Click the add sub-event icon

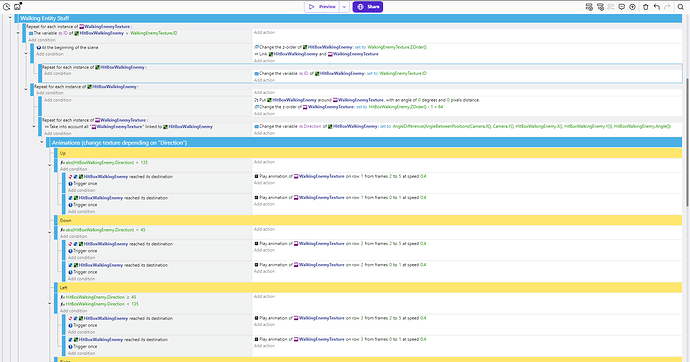tap(600, 7)
